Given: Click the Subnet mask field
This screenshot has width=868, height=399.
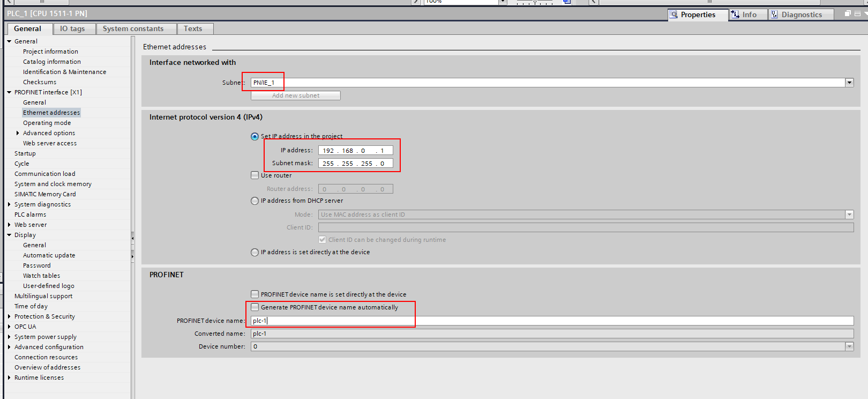Looking at the screenshot, I should tap(356, 164).
